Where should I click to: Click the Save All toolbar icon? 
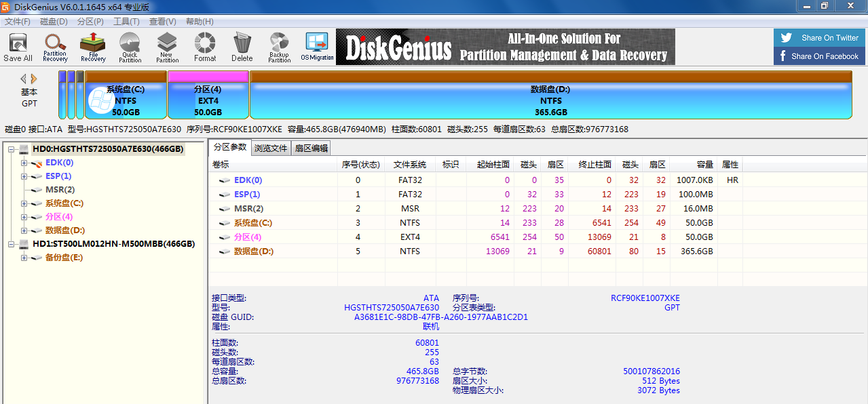[18, 47]
